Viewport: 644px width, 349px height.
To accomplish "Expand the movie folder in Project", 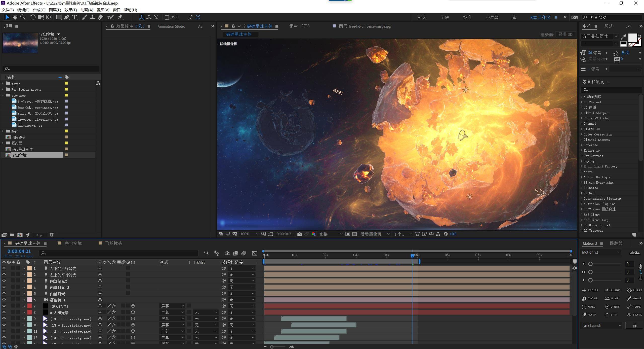I will [3, 83].
